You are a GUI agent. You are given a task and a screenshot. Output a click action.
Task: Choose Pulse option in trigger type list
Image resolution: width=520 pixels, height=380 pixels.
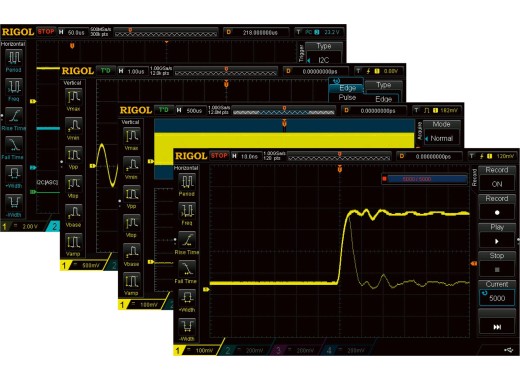point(347,97)
